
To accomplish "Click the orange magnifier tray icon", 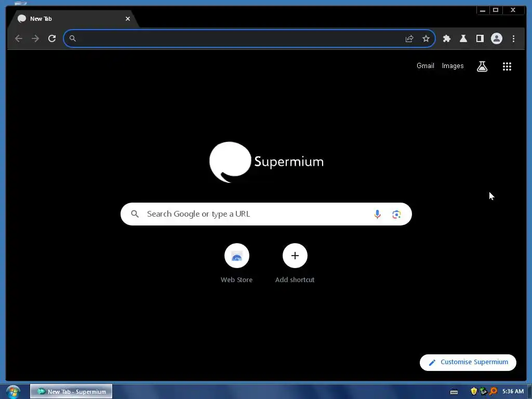I will tap(494, 391).
